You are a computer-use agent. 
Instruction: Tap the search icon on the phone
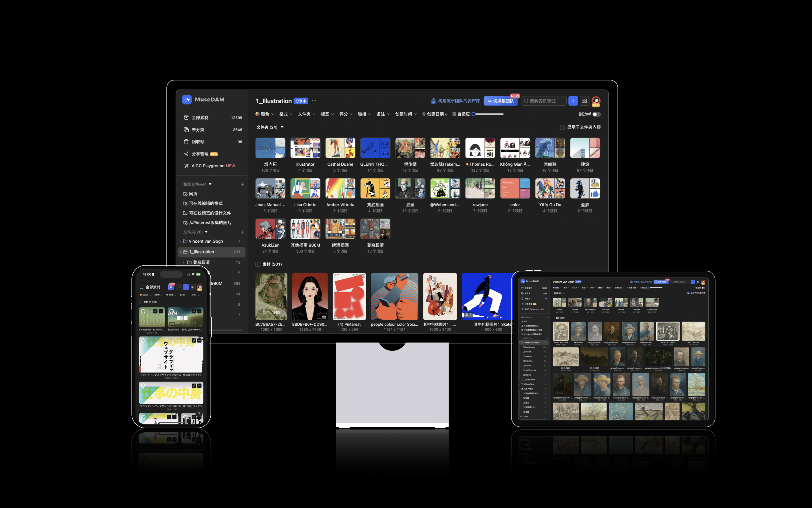[x=179, y=287]
